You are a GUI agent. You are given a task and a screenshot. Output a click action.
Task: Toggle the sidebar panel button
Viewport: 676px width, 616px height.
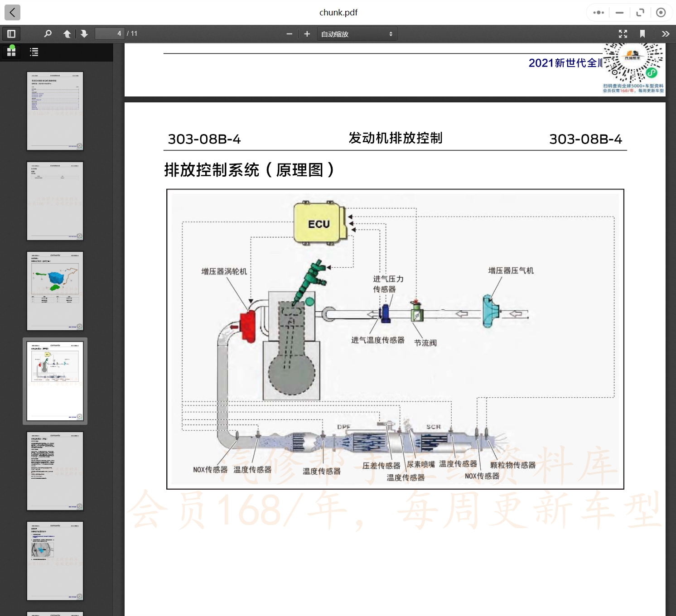pyautogui.click(x=11, y=34)
